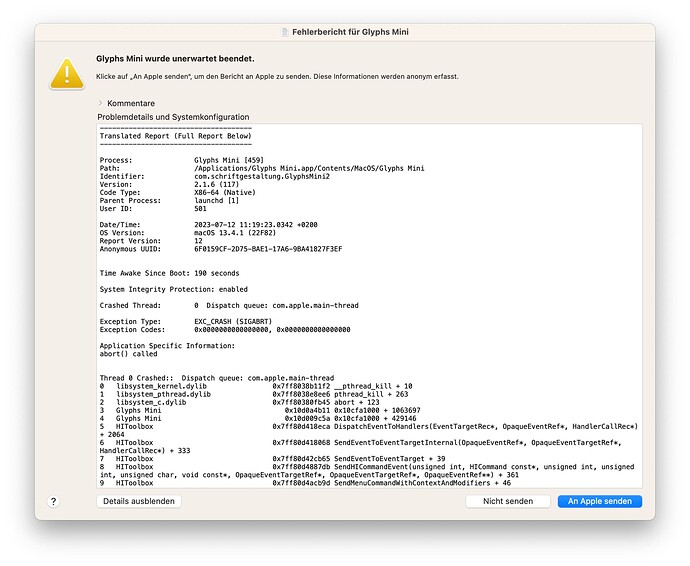This screenshot has height=566, width=690.
Task: Click identifier 'com.schriftgestaltung.GlyphsMini2'
Action: (x=262, y=176)
